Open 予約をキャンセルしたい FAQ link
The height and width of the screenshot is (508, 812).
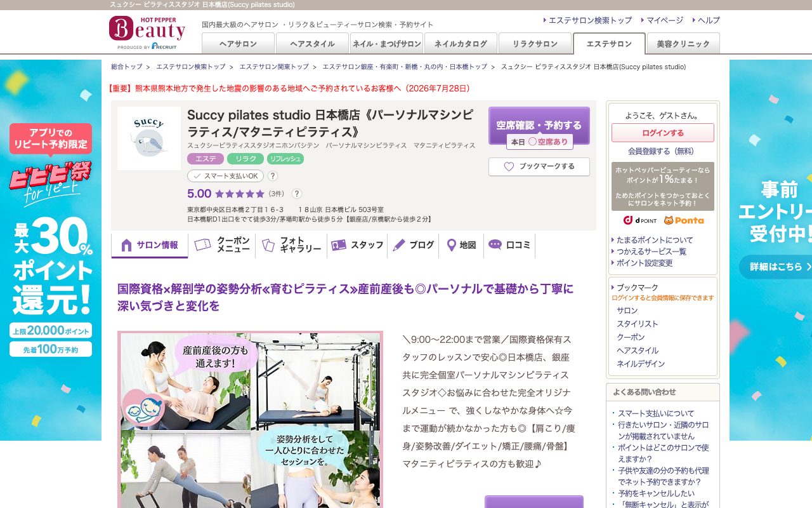[x=656, y=493]
